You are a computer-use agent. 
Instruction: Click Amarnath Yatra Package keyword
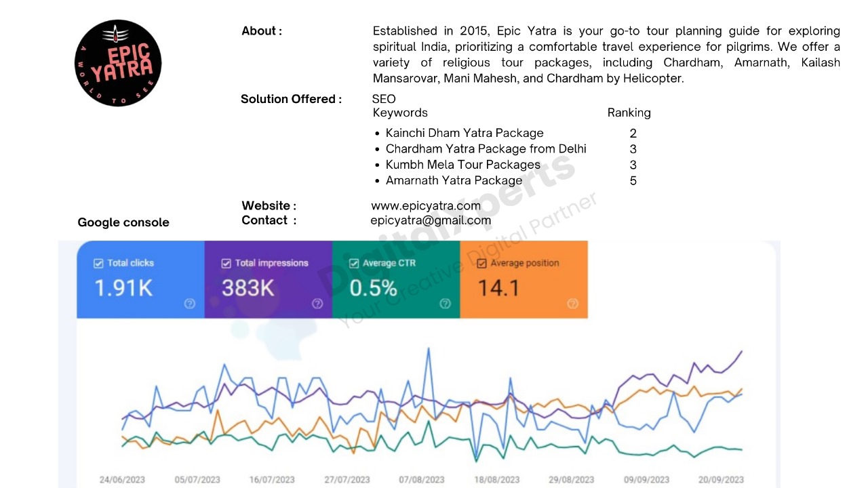coord(454,180)
